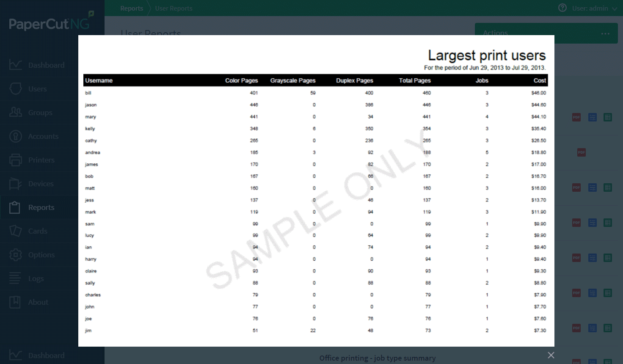The height and width of the screenshot is (364, 623).
Task: Click the lone PDF icon level with andrea row
Action: (582, 152)
